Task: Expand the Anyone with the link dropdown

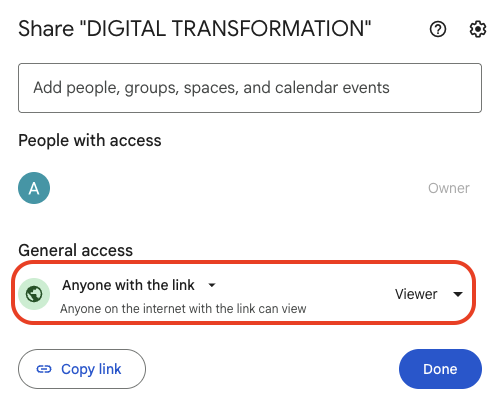Action: [x=139, y=285]
